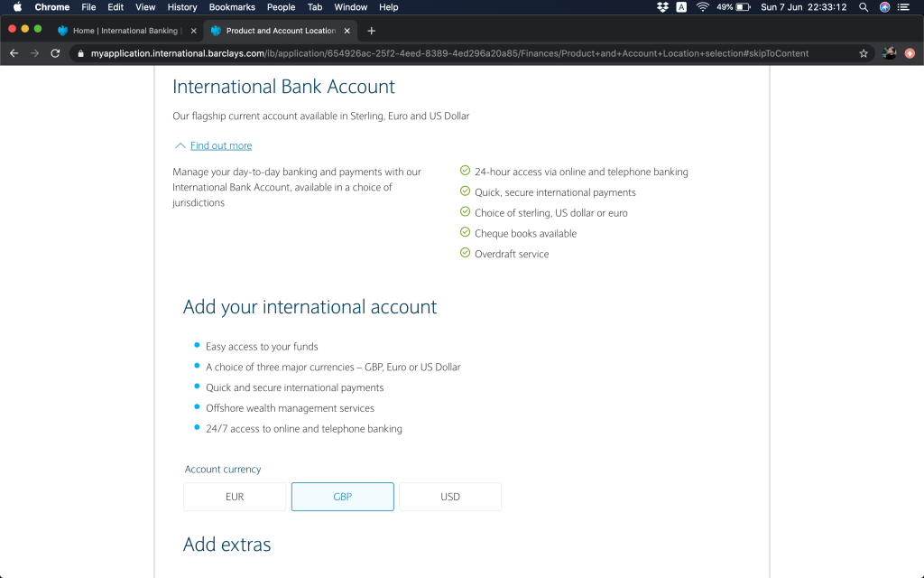Collapse the Find out more chevron
This screenshot has height=578, width=924.
pyautogui.click(x=180, y=145)
